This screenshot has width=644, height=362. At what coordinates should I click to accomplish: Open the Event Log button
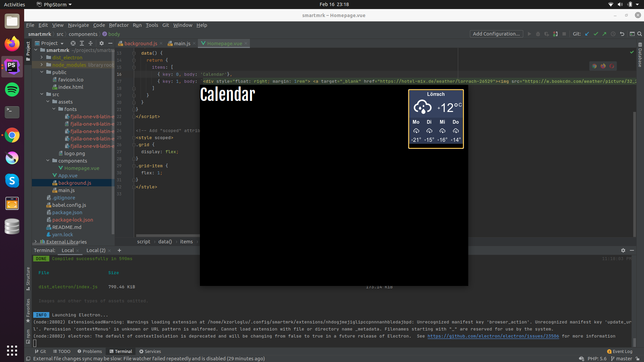[x=620, y=352]
